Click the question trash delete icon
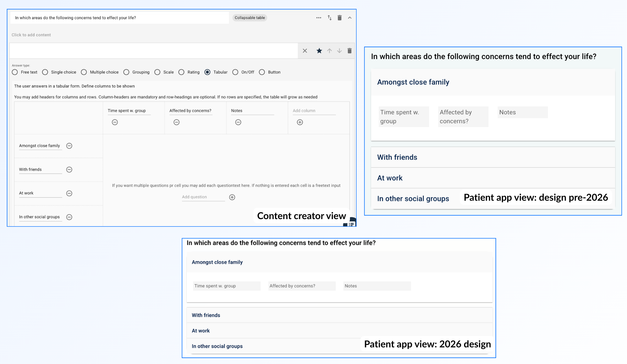627x364 pixels. [x=340, y=18]
